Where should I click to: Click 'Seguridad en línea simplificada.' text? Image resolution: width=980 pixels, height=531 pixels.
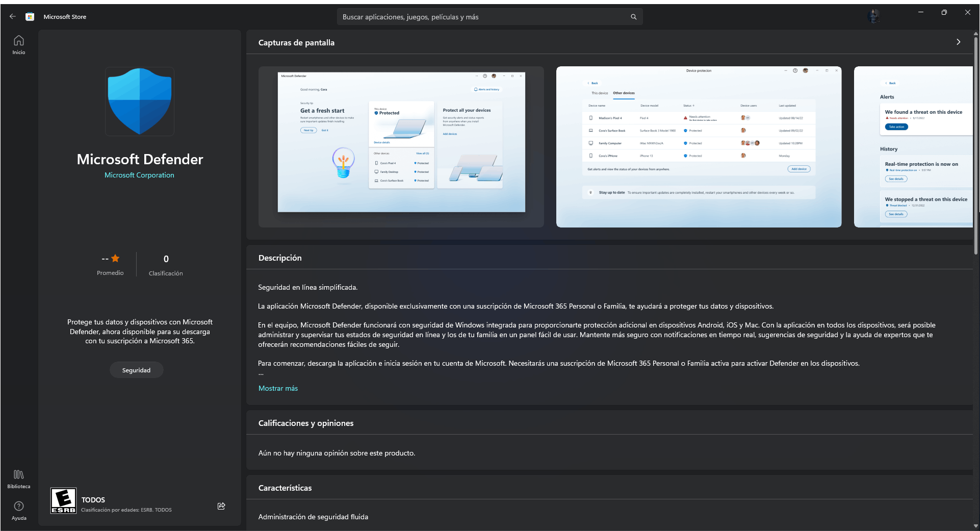pos(308,287)
